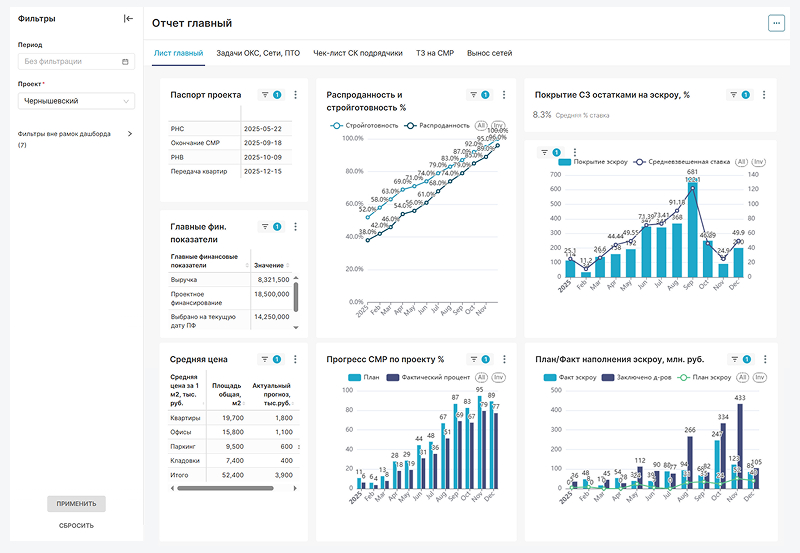Open Задачи ОКС, Сети, ПТО tab
Viewport: 800px width, 553px height.
[x=258, y=53]
